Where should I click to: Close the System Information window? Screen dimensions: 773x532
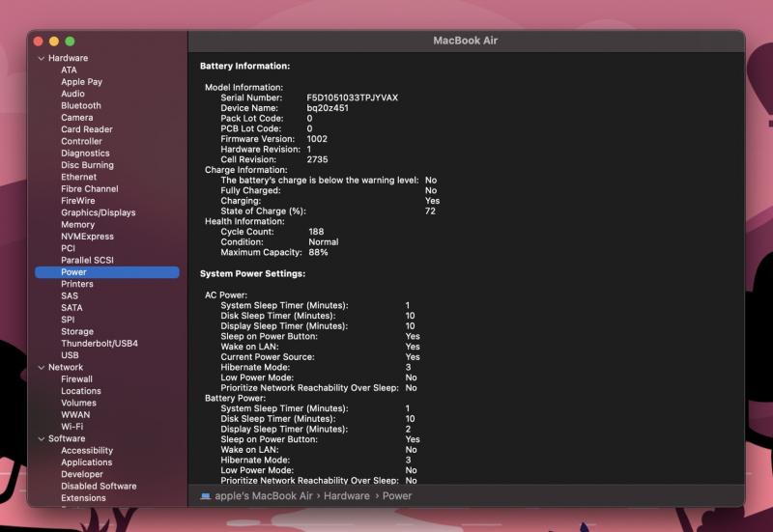[x=39, y=42]
